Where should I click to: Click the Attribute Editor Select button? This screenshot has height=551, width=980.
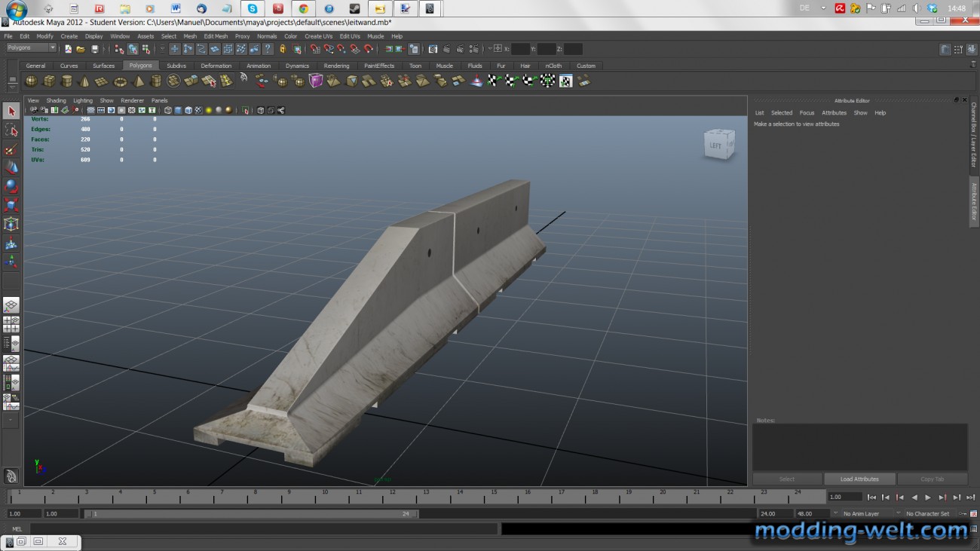(x=787, y=479)
